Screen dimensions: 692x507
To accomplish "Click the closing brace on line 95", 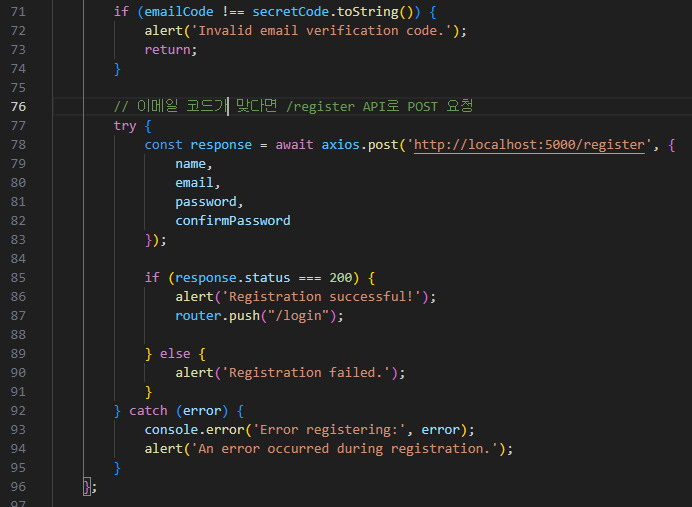I will [117, 468].
